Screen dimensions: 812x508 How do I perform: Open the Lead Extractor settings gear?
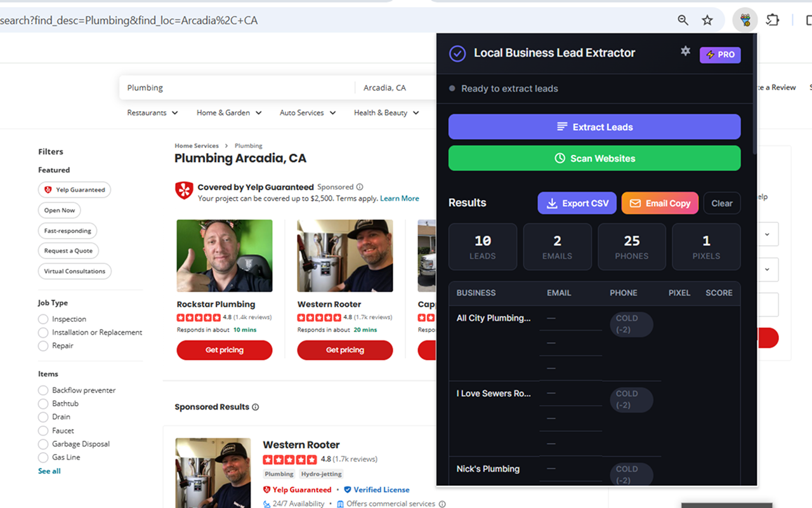(x=685, y=51)
